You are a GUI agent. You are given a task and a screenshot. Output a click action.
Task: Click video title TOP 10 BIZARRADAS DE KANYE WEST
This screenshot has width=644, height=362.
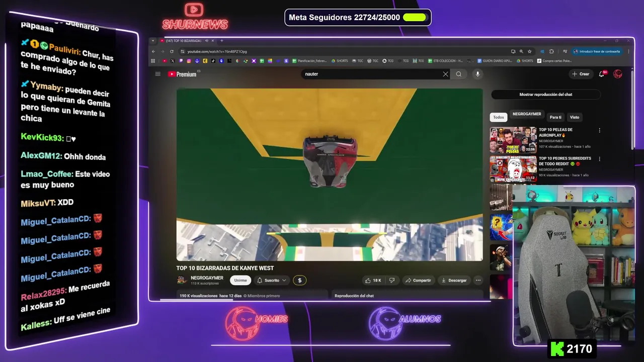(x=225, y=268)
